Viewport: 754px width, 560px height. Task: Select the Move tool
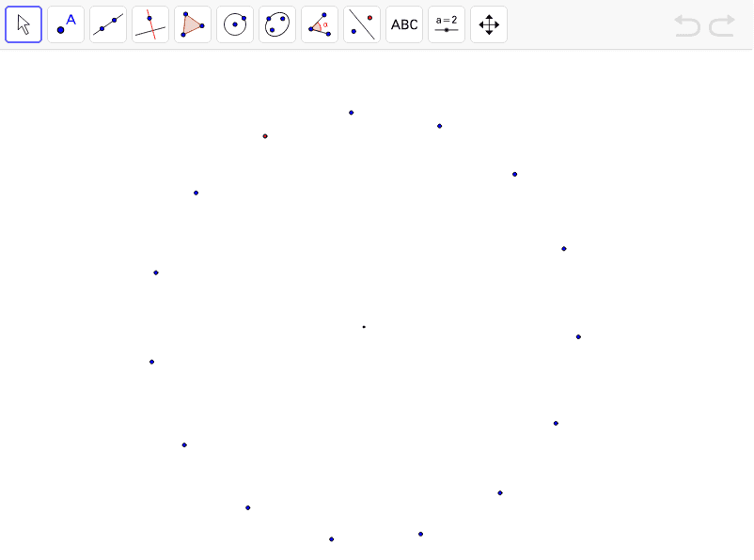[23, 24]
